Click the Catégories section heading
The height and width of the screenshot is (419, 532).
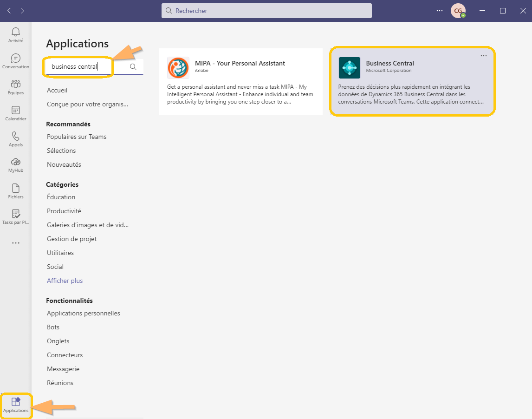click(62, 185)
